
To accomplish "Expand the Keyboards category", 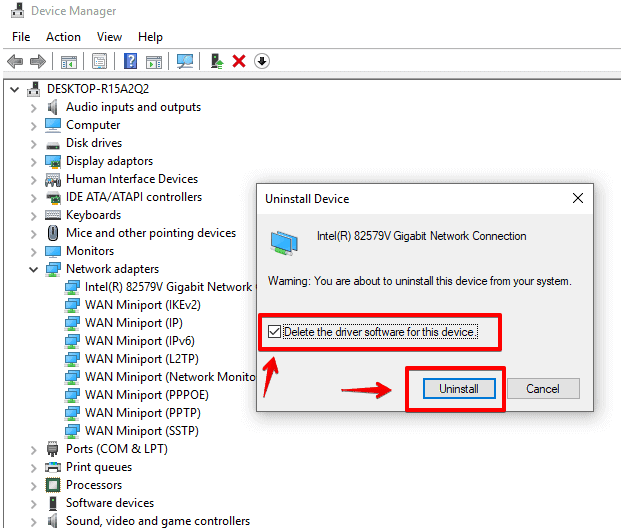I will click(34, 216).
